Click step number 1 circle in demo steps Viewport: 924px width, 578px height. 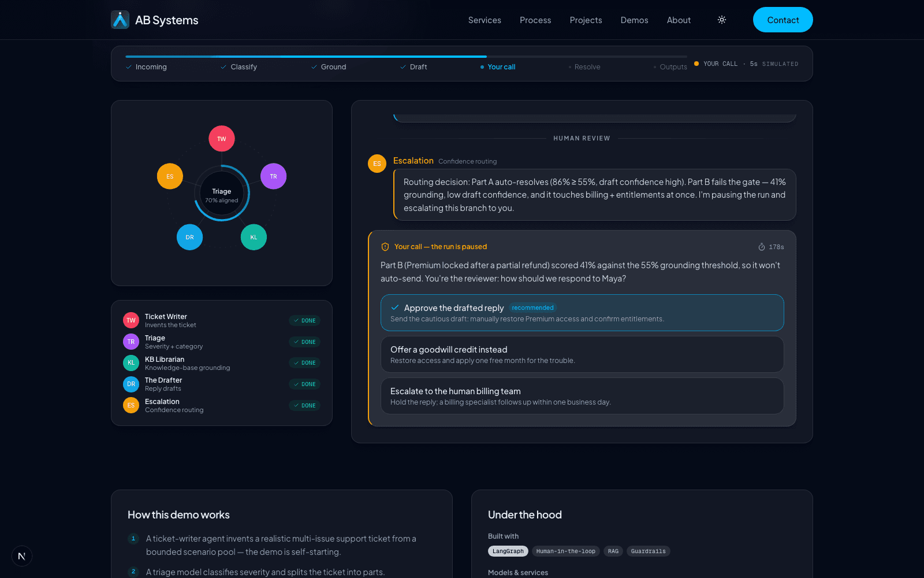(x=133, y=539)
